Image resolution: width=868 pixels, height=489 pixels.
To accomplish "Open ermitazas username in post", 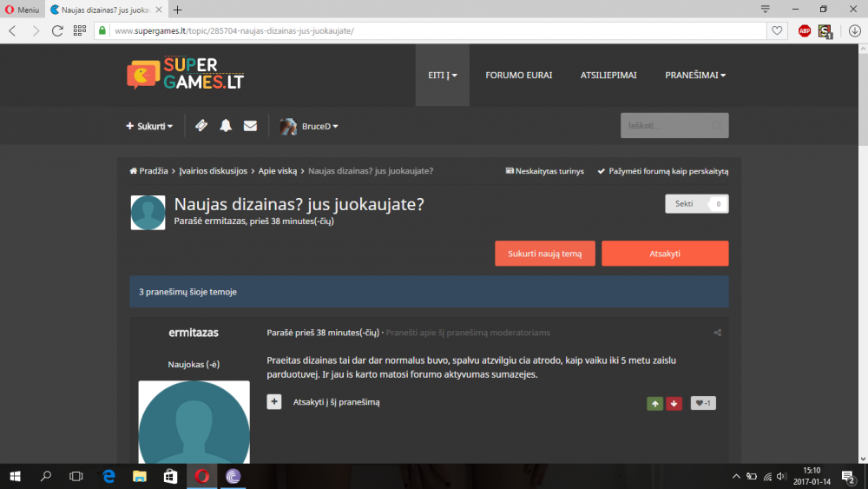I will [x=194, y=333].
